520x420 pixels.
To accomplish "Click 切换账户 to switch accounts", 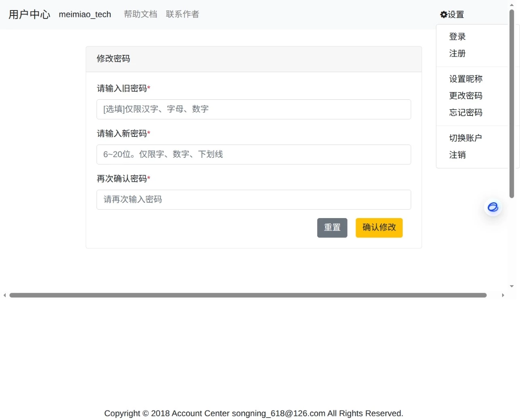I will (465, 138).
